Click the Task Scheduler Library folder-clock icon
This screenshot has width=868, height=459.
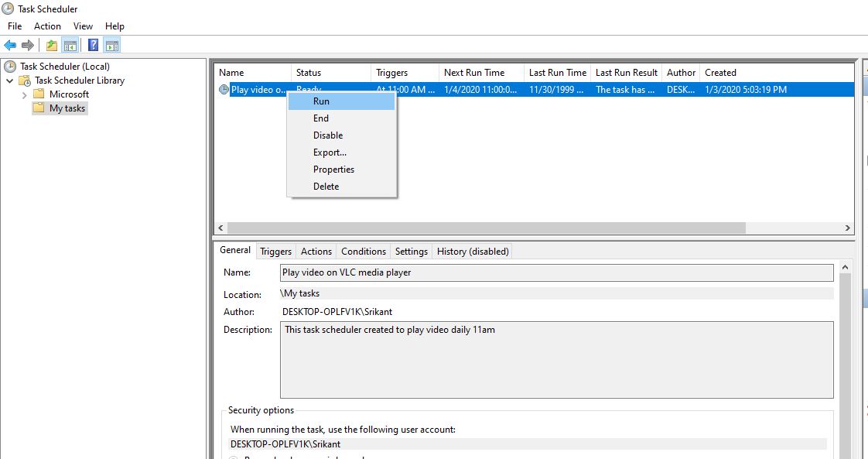(25, 80)
